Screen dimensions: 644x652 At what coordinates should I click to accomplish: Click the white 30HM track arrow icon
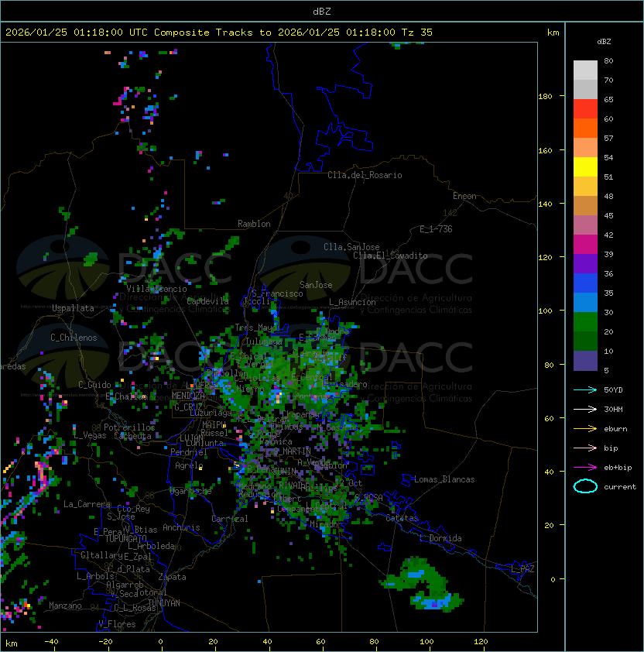pyautogui.click(x=585, y=409)
